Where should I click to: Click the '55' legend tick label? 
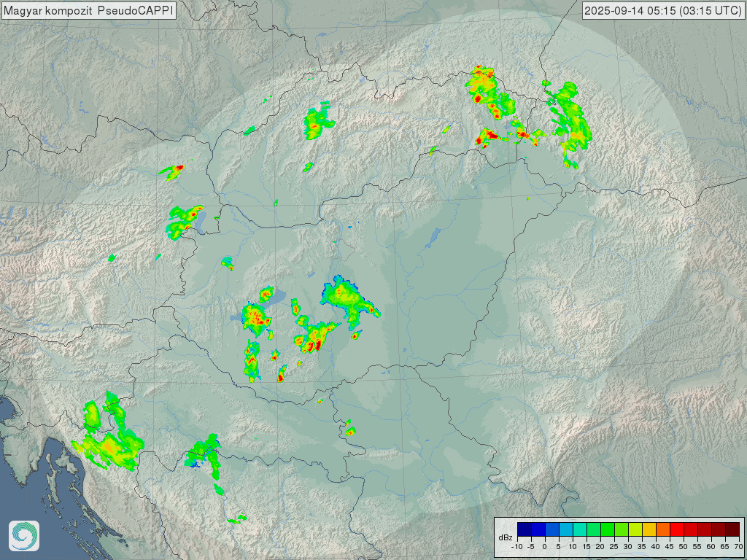pyautogui.click(x=697, y=547)
